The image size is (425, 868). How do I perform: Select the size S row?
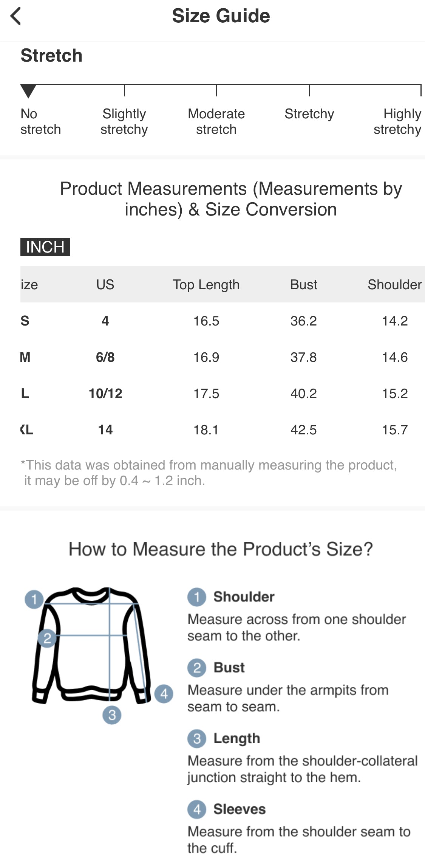point(25,321)
